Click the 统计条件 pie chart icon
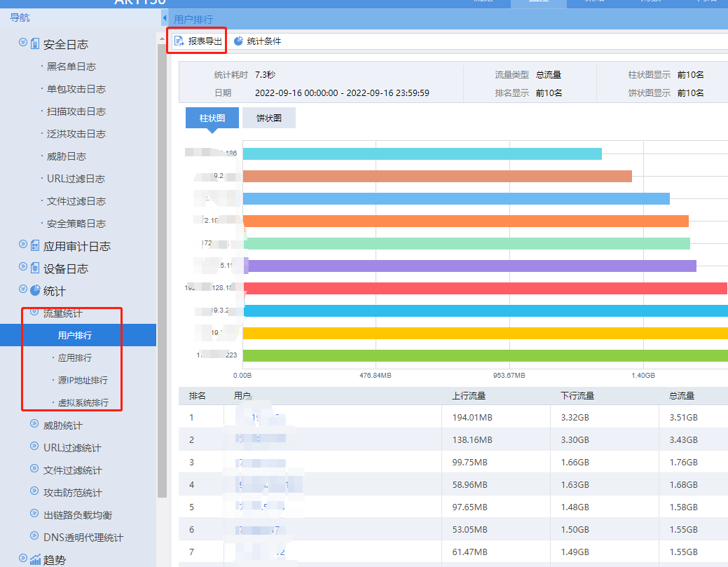Viewport: 728px width, 567px height. pyautogui.click(x=238, y=41)
